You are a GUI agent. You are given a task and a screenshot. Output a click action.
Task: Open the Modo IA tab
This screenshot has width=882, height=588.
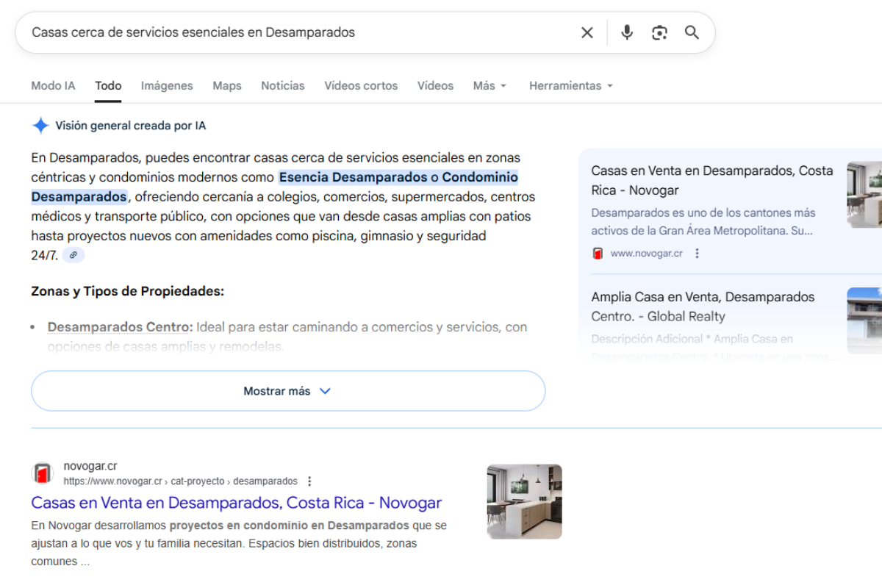click(53, 86)
